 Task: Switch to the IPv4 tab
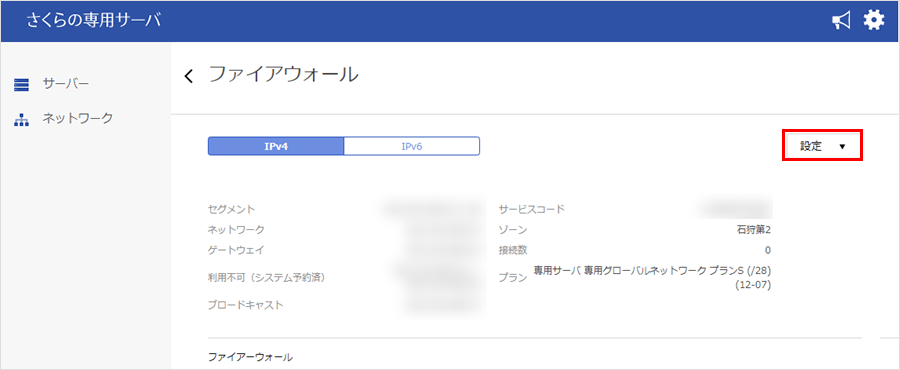click(276, 146)
